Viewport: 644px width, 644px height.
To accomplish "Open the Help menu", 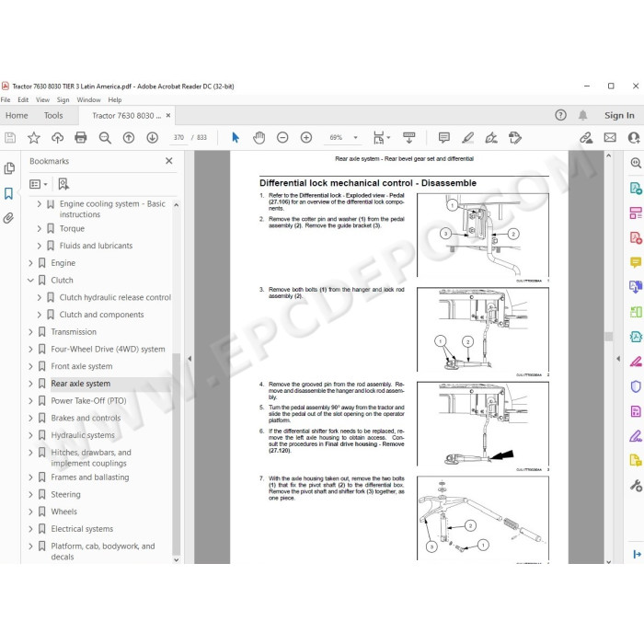I will pos(115,99).
